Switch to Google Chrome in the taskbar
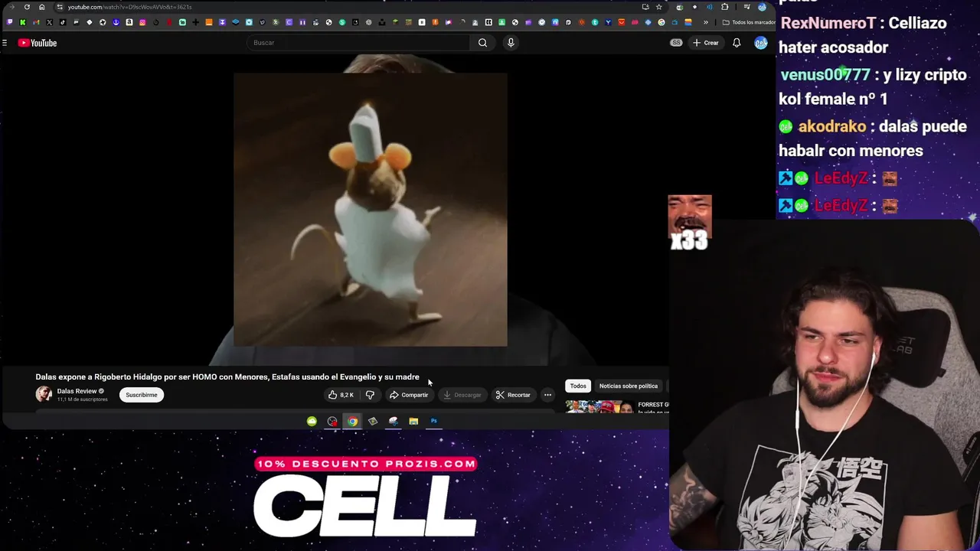 point(352,421)
